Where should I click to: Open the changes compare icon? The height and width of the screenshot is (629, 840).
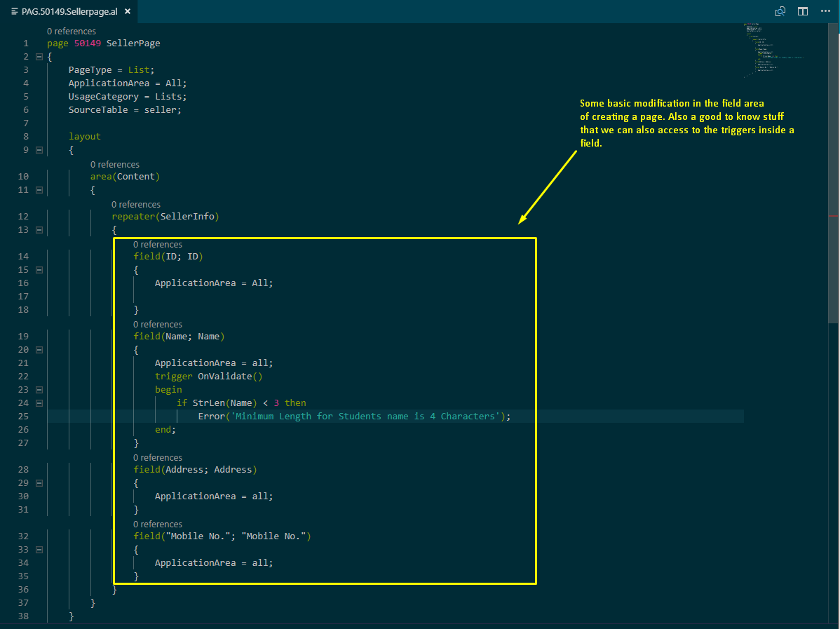(x=780, y=11)
